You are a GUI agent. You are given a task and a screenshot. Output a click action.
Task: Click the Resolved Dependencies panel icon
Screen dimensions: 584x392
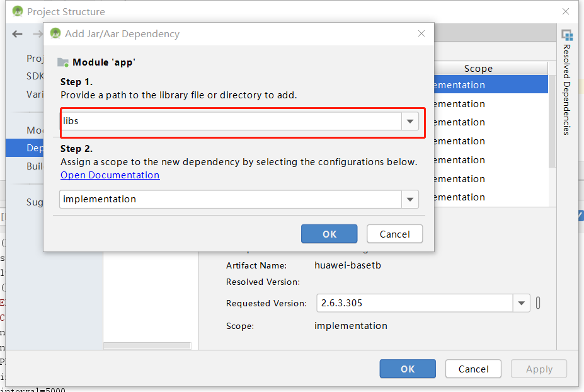(567, 35)
